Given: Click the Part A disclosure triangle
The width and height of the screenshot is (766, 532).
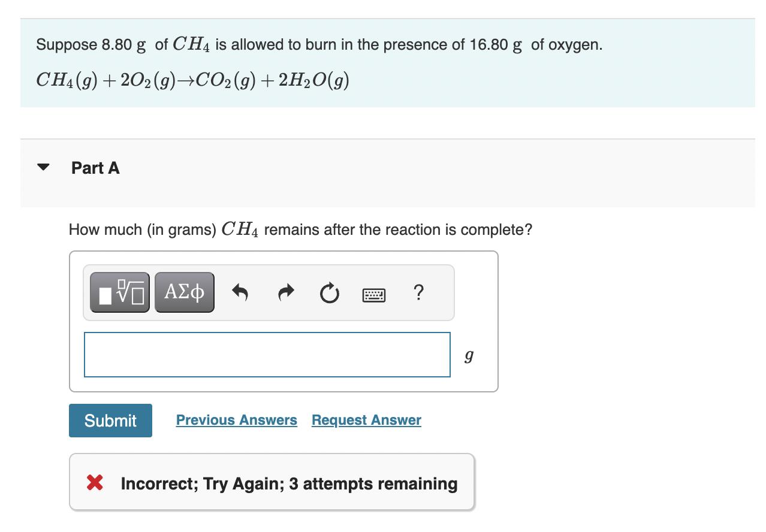Looking at the screenshot, I should point(43,167).
